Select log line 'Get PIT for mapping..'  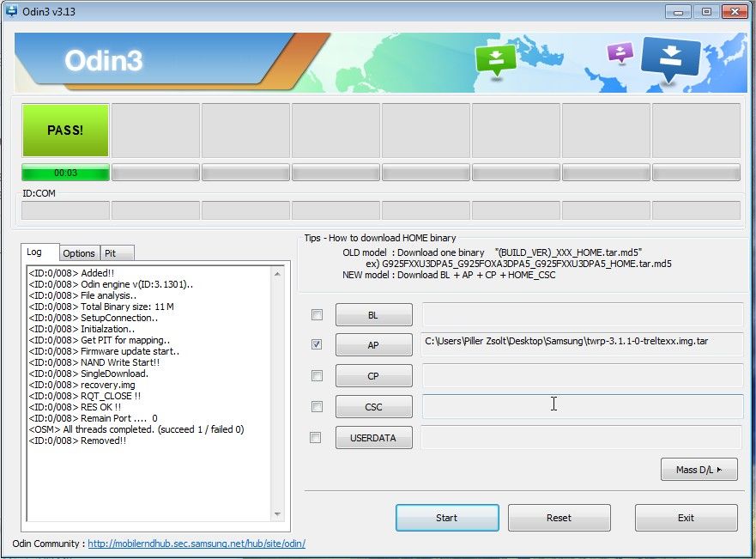tap(100, 341)
